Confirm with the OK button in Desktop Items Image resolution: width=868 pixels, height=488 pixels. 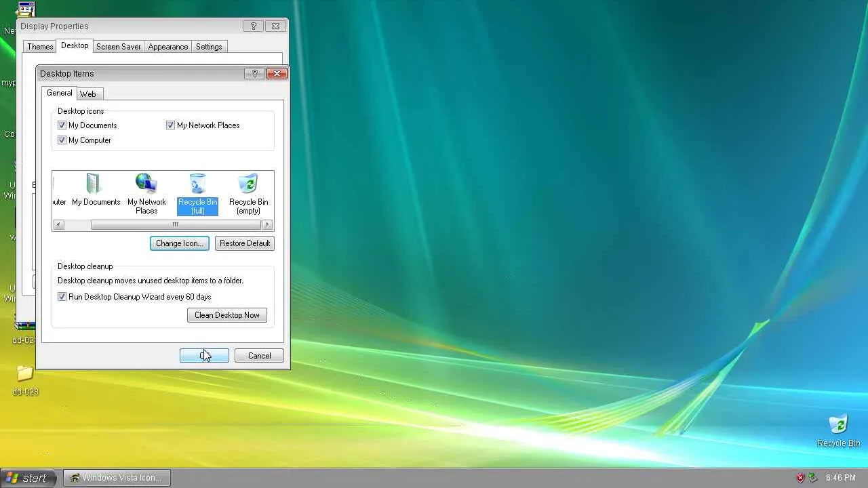[204, 356]
